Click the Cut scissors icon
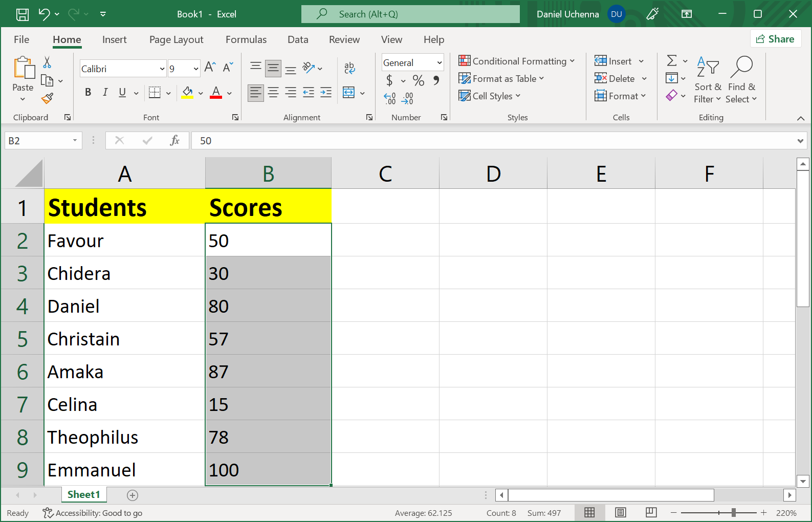The width and height of the screenshot is (812, 522). tap(47, 62)
